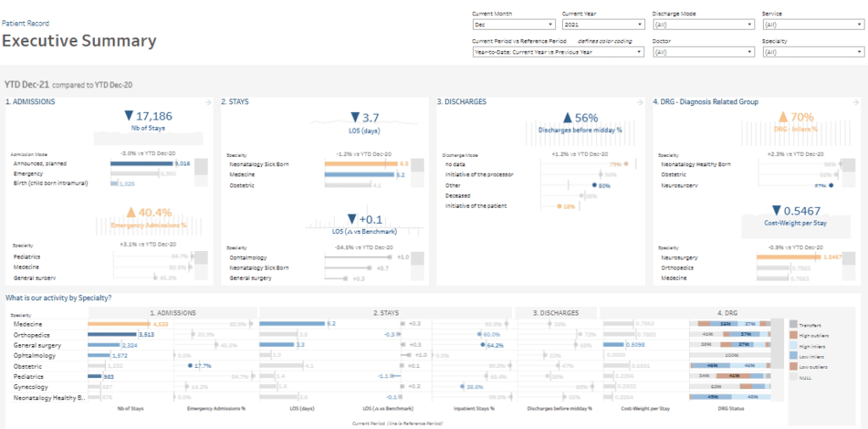Click the Other 50% discharge dot
The height and width of the screenshot is (429, 868).
tap(594, 186)
